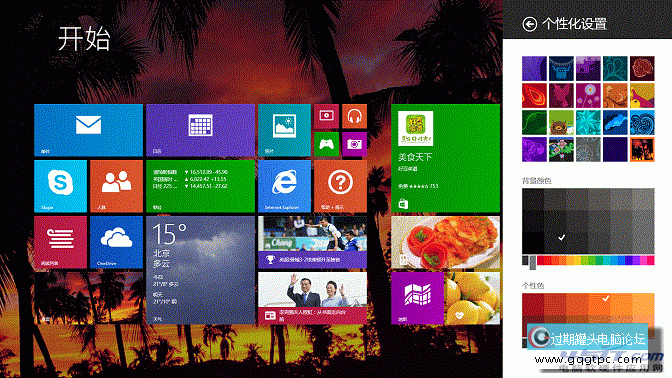
Task: Choose green on the background hue strip
Action: 593,260
